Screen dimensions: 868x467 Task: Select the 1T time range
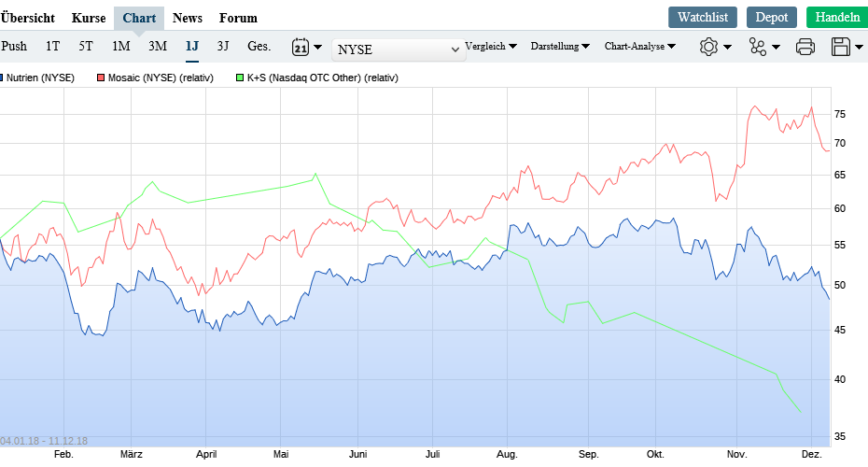(52, 46)
